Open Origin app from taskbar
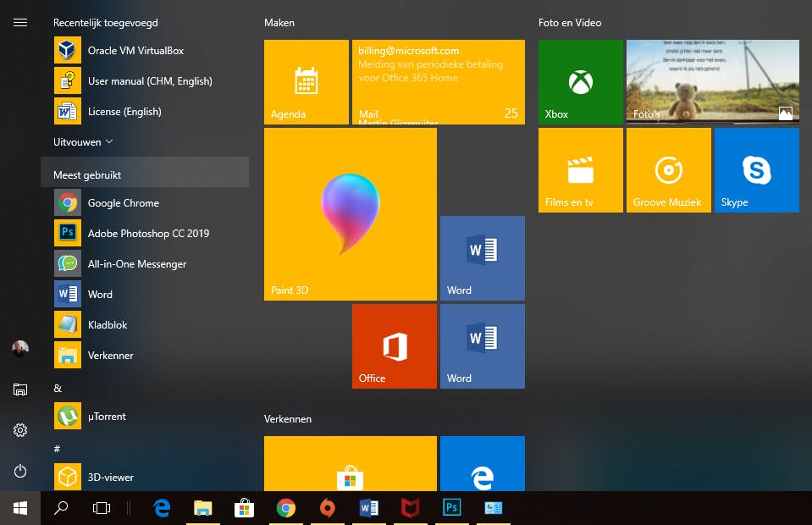Viewport: 812px width, 525px height. coord(328,508)
